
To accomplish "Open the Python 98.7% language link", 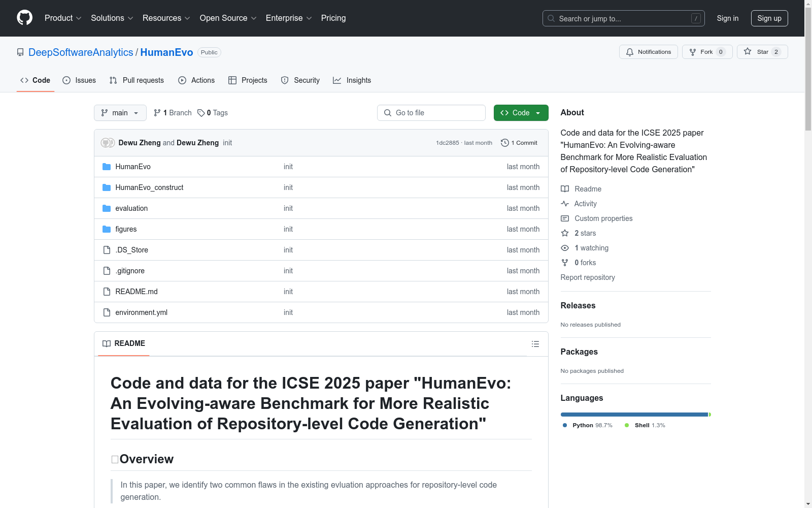I will [x=587, y=425].
